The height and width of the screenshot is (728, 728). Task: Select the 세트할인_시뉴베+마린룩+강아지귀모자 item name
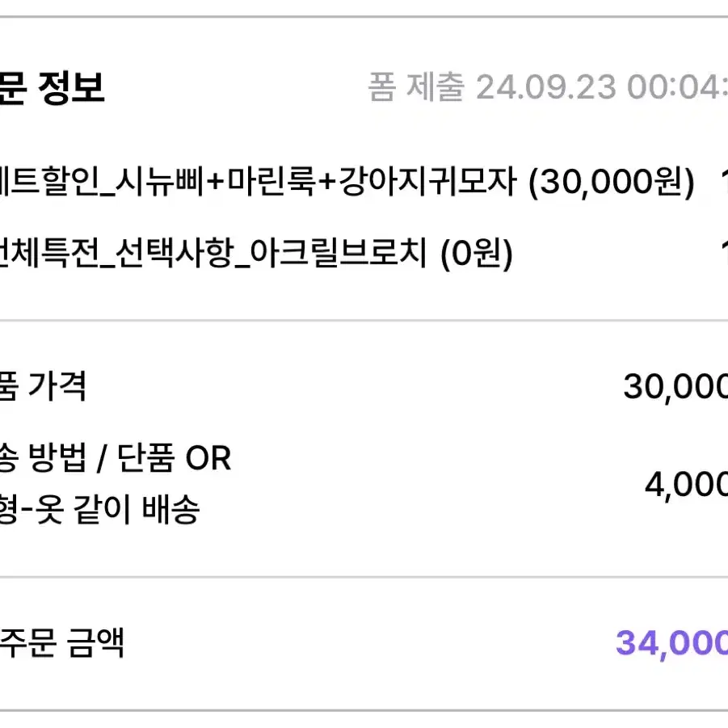click(x=258, y=181)
